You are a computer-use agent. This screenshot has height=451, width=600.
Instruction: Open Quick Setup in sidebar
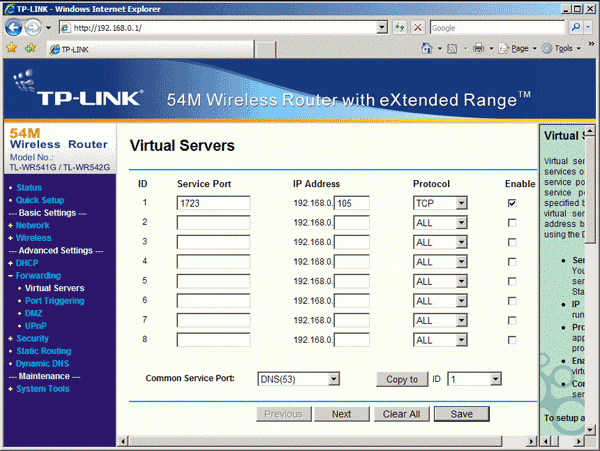[40, 200]
